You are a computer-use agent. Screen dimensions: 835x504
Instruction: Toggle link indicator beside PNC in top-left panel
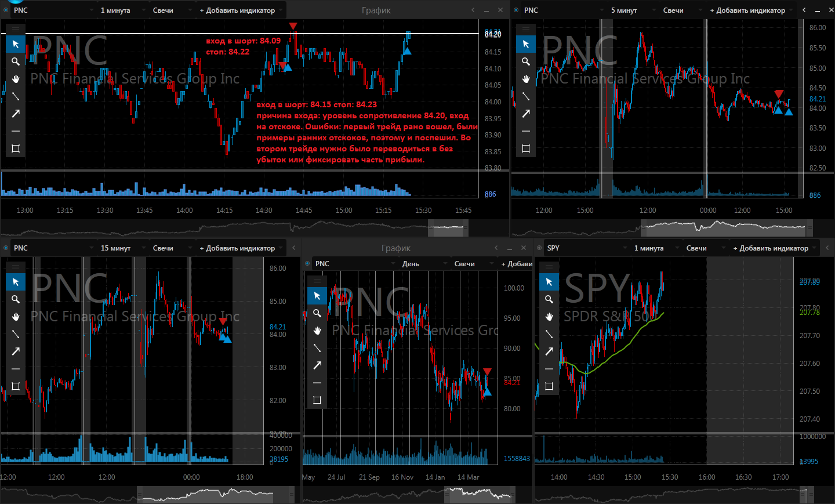pos(6,10)
